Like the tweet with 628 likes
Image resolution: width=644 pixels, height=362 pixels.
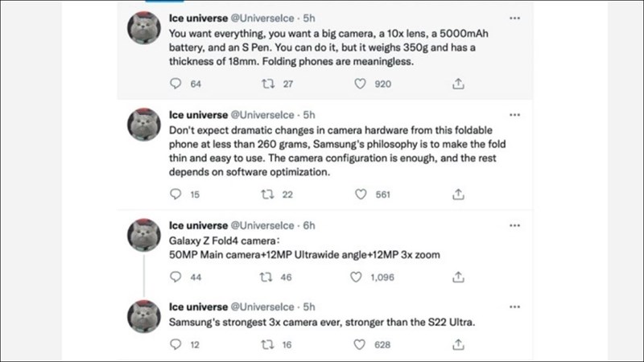point(360,345)
